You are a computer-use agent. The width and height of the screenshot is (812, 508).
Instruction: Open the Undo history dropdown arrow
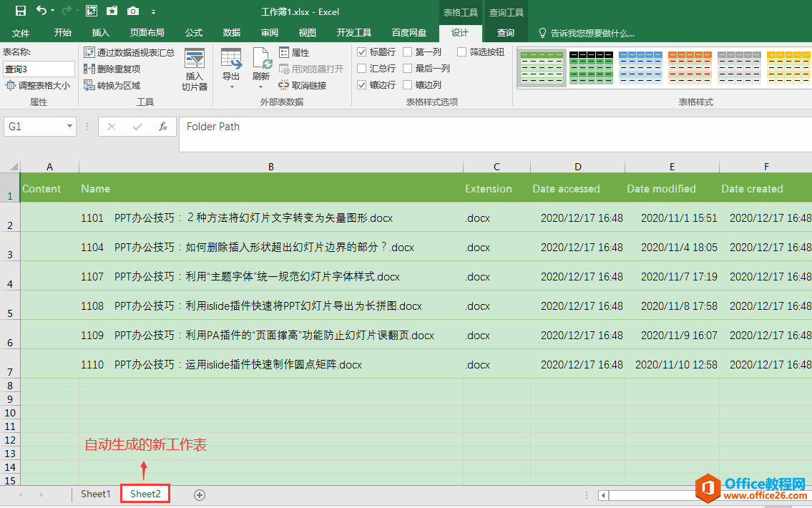click(54, 11)
